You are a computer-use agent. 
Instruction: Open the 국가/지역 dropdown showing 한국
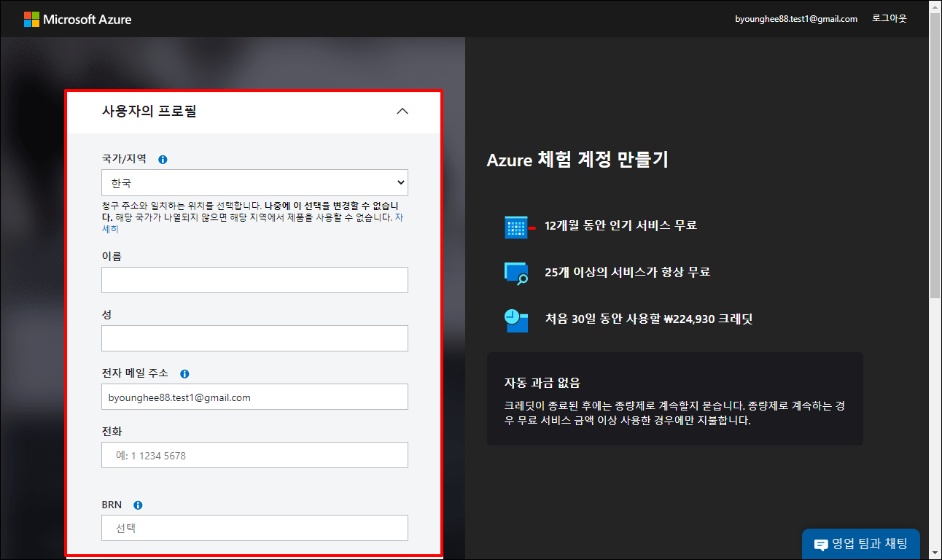point(254,182)
